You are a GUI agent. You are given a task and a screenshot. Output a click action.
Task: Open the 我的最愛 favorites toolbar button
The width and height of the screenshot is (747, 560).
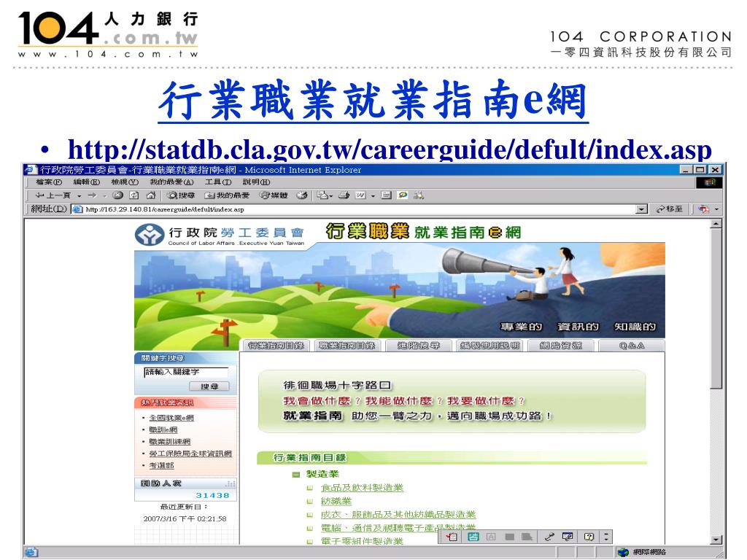pos(227,195)
